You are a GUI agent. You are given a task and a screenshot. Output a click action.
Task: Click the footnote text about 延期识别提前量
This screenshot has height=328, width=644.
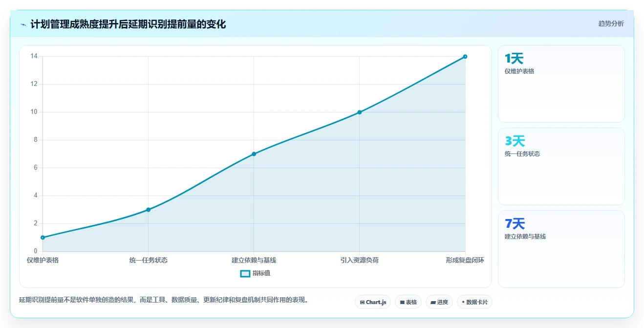click(164, 300)
